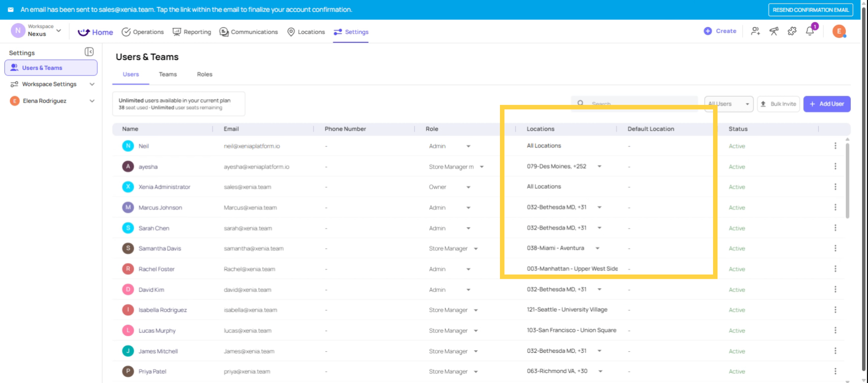Screen dimensions: 868x383
Task: Open the telescope explore icon
Action: pos(774,31)
